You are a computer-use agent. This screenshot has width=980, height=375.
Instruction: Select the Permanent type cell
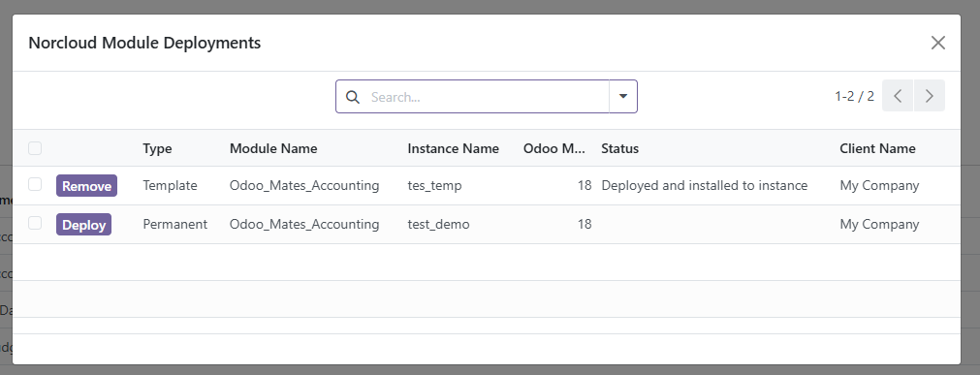(x=175, y=225)
